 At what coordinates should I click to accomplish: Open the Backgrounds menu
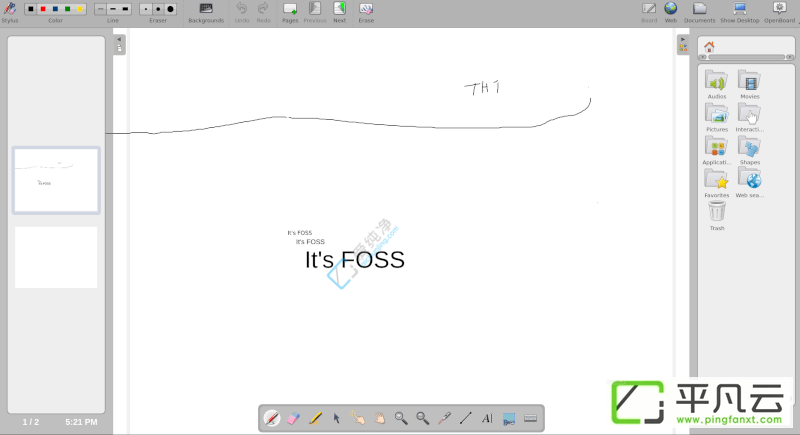point(206,12)
